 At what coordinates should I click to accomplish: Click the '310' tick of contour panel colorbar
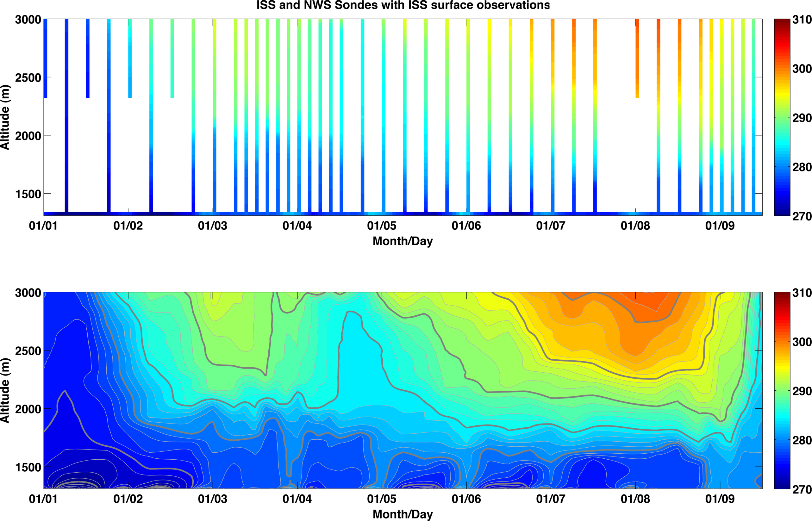[x=802, y=293]
